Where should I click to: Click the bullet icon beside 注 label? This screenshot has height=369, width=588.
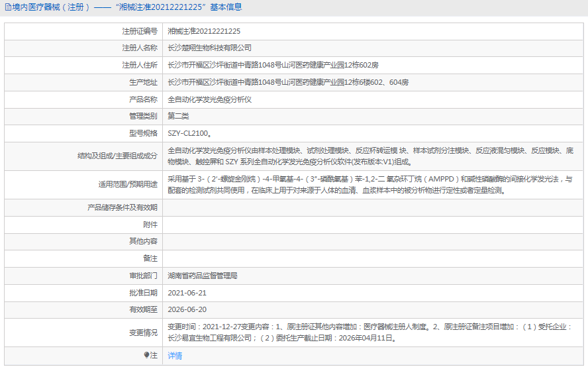click(x=146, y=354)
